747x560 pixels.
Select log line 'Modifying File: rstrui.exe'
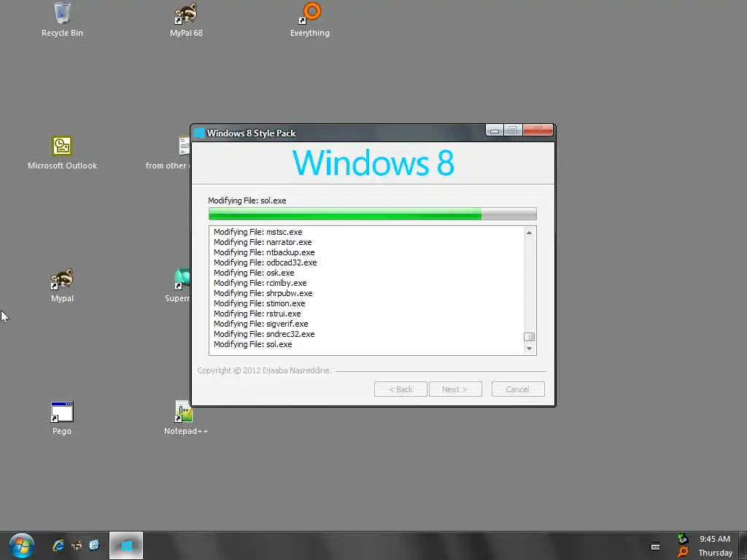point(258,314)
